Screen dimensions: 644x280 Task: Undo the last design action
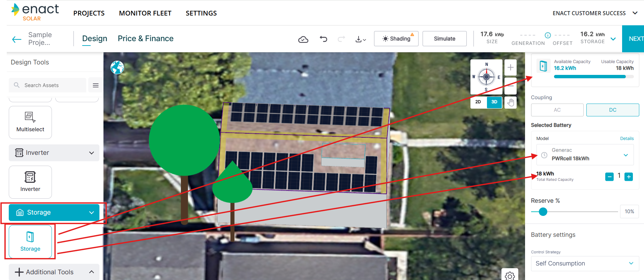click(324, 39)
